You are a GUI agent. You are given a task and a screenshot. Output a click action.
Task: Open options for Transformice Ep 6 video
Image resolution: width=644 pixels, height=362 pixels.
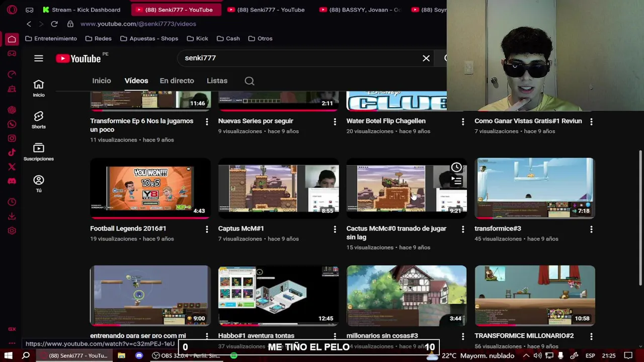pyautogui.click(x=207, y=122)
